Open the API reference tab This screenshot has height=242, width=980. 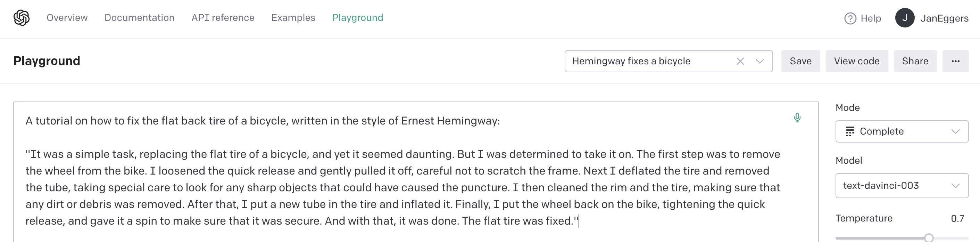[223, 18]
